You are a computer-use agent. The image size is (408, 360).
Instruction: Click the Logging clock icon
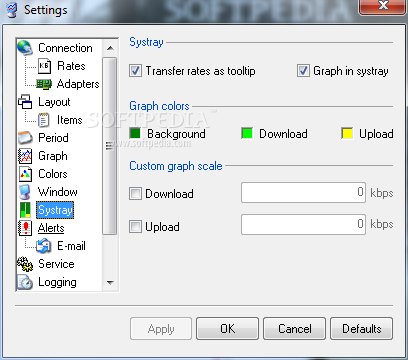point(25,282)
